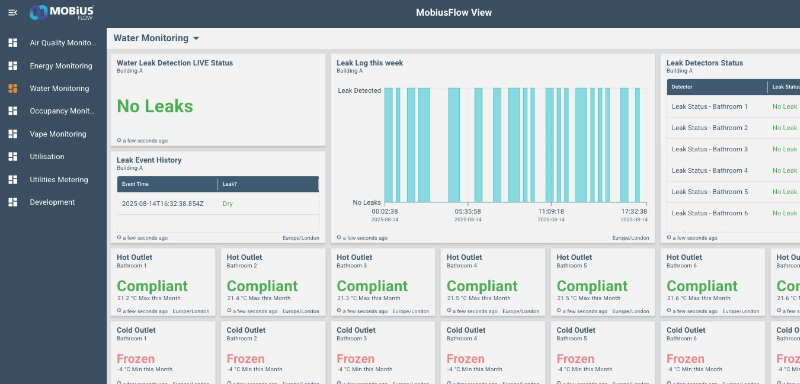Select the Leak Status - Bathroom 3 row
Image resolution: width=800 pixels, height=384 pixels.
(733, 149)
